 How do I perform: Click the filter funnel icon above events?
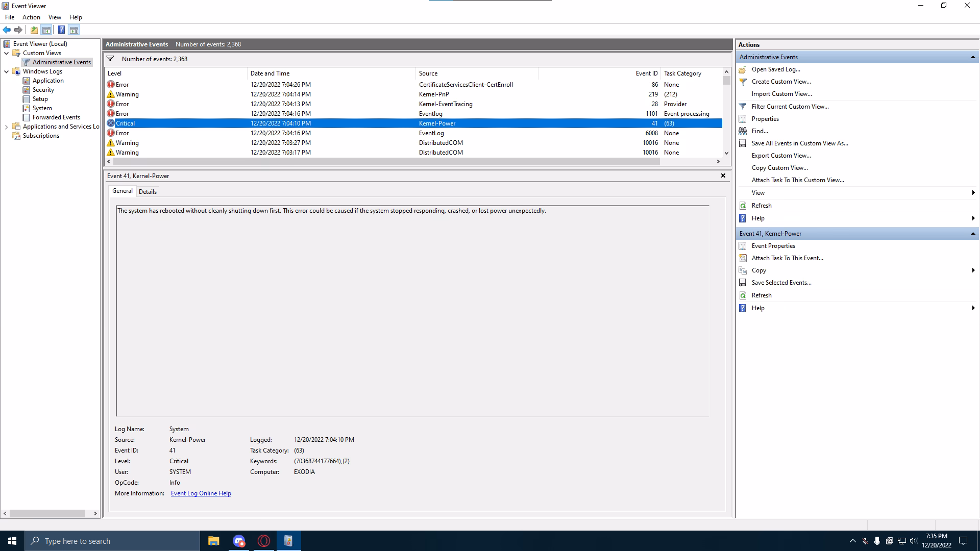coord(110,59)
